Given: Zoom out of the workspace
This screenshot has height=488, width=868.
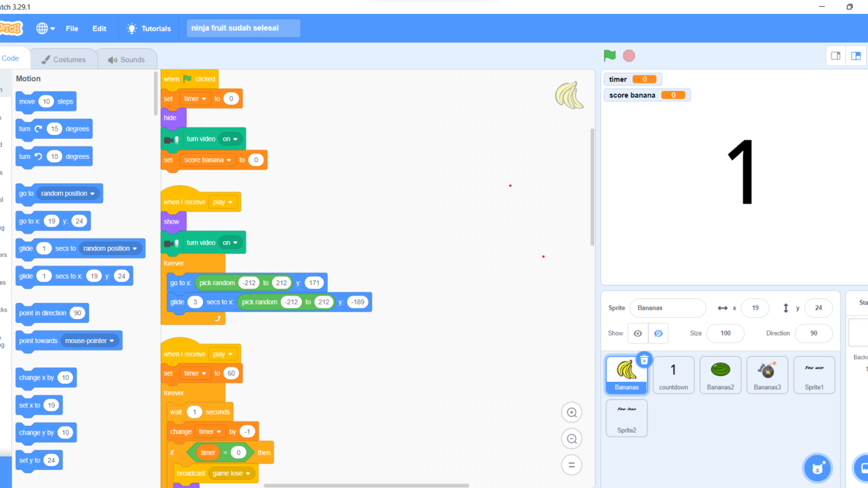Looking at the screenshot, I should (572, 439).
